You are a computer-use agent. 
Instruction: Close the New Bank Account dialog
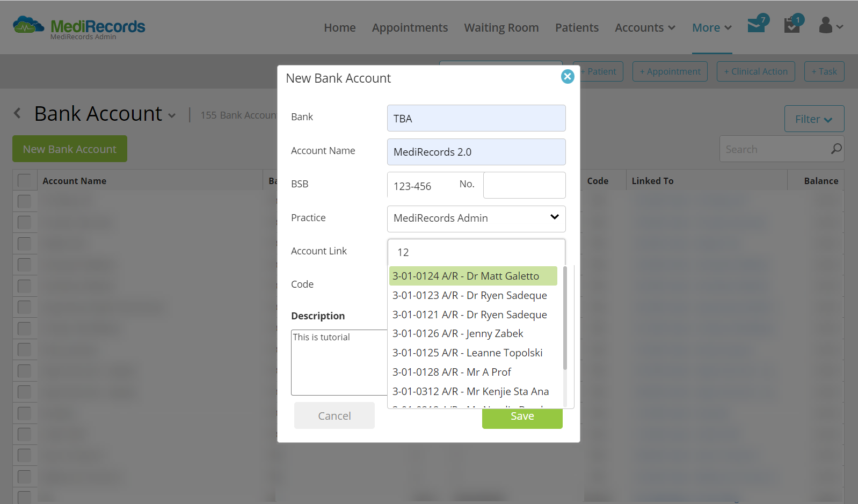[x=568, y=77]
